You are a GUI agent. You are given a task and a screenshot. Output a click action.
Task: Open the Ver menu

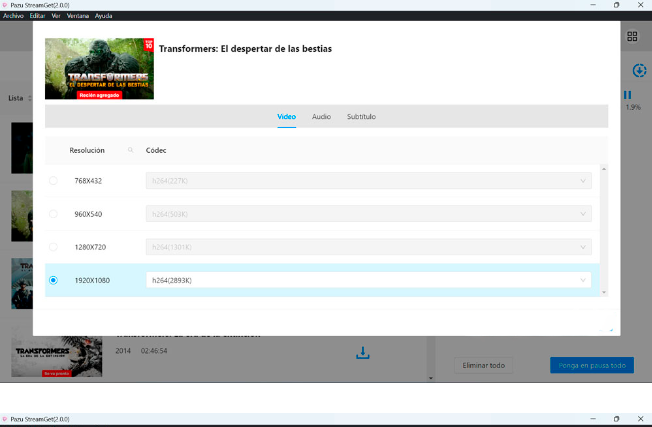point(56,16)
